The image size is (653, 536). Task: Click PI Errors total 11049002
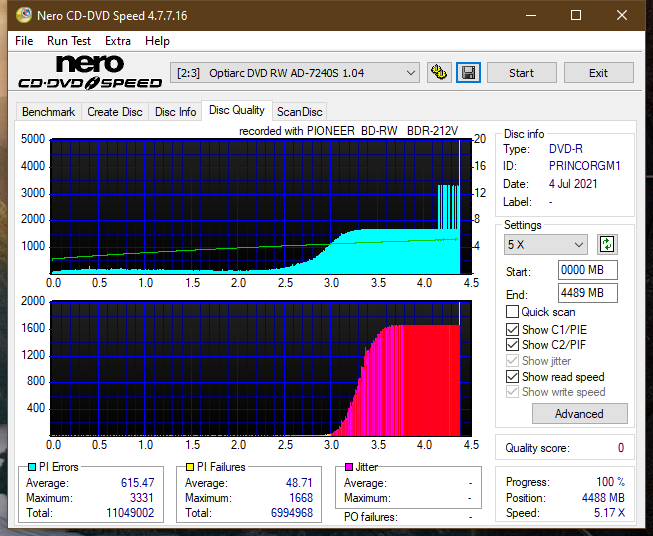click(130, 513)
